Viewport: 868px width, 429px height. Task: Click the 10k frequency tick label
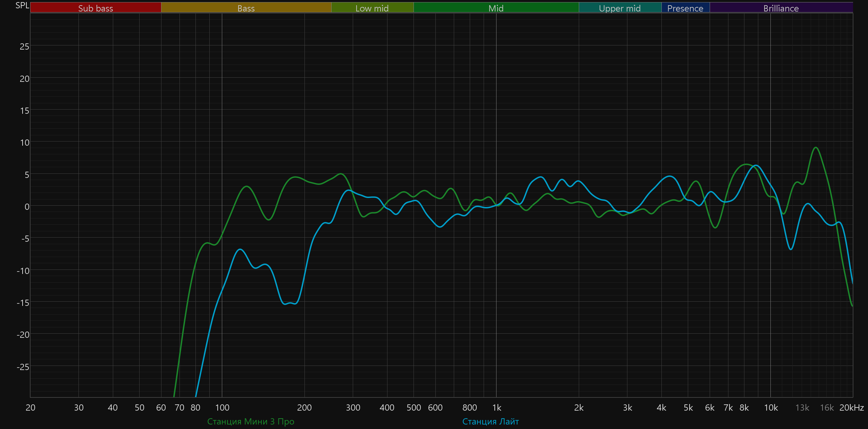[x=771, y=407]
